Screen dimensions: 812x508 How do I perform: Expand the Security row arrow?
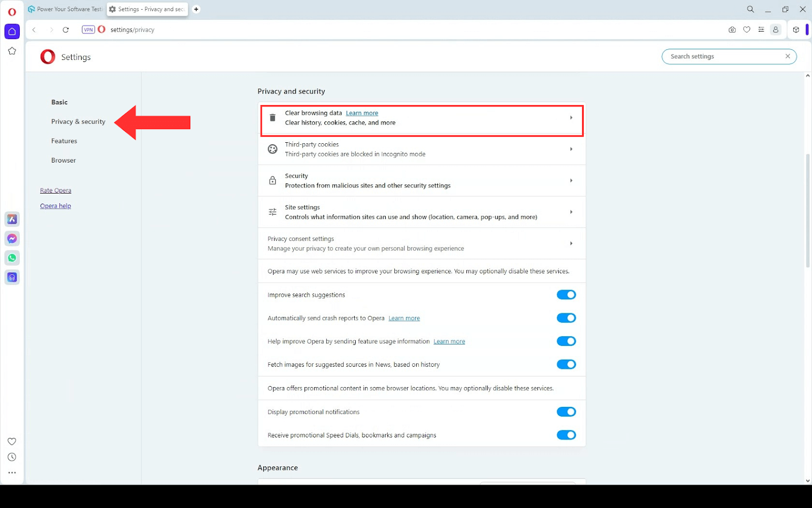coord(571,181)
